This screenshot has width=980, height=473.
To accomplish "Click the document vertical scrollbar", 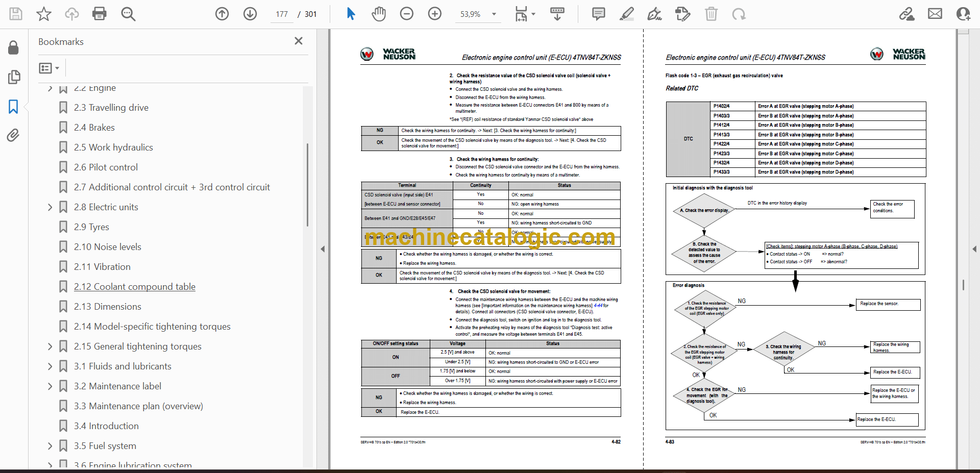I will (963, 285).
